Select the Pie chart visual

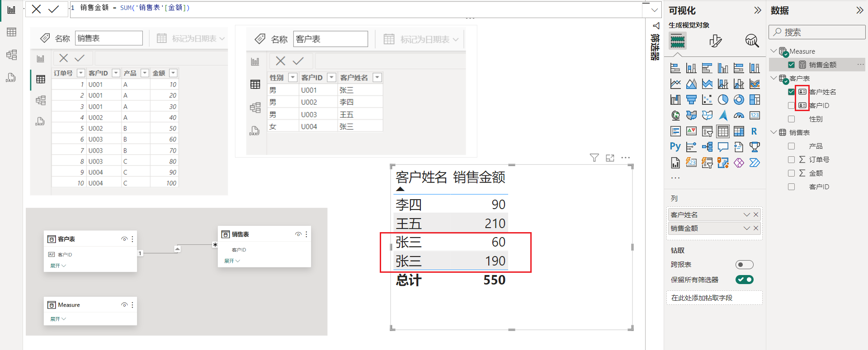723,99
